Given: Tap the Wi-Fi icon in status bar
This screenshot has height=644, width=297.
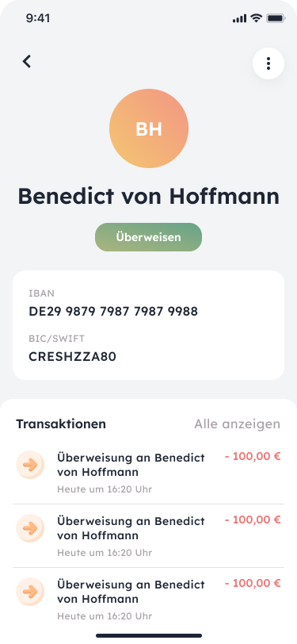Looking at the screenshot, I should coord(257,18).
